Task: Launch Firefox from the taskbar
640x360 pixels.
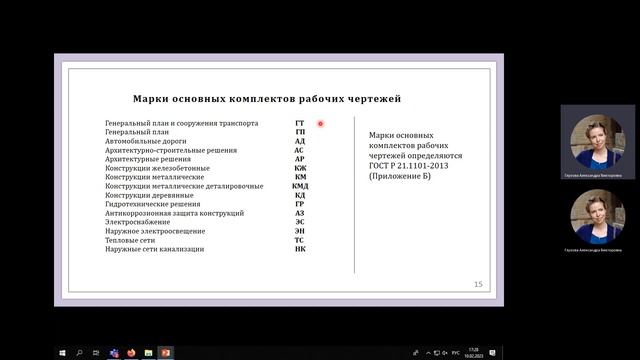Action: (131, 353)
